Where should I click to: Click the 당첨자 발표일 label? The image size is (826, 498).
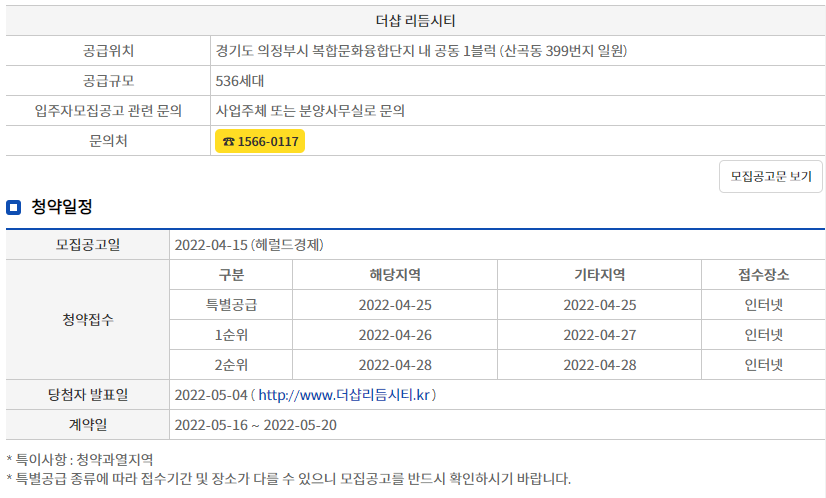pyautogui.click(x=87, y=395)
